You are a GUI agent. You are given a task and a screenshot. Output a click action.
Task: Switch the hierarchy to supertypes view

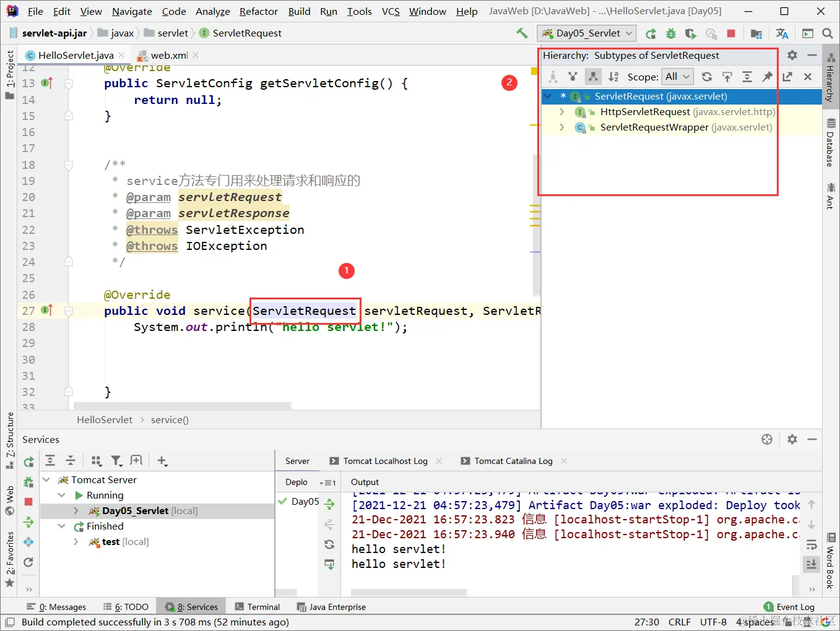pos(573,77)
